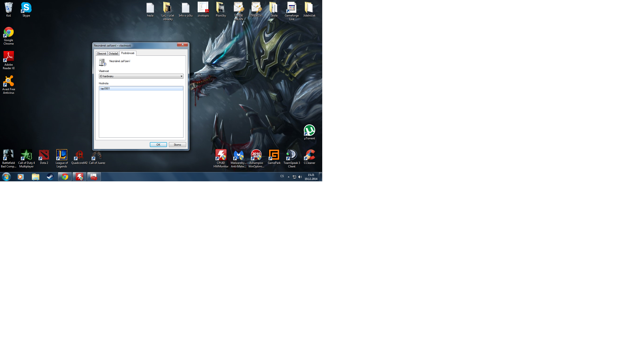Image resolution: width=644 pixels, height=357 pixels.
Task: Select CPUID HWMonitor desktop shortcut
Action: pos(221,159)
